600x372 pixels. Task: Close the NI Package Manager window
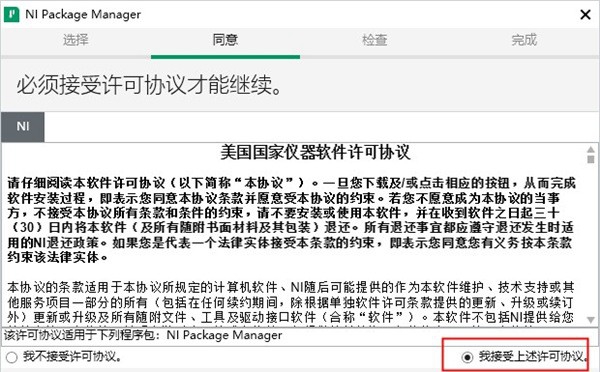click(x=585, y=15)
